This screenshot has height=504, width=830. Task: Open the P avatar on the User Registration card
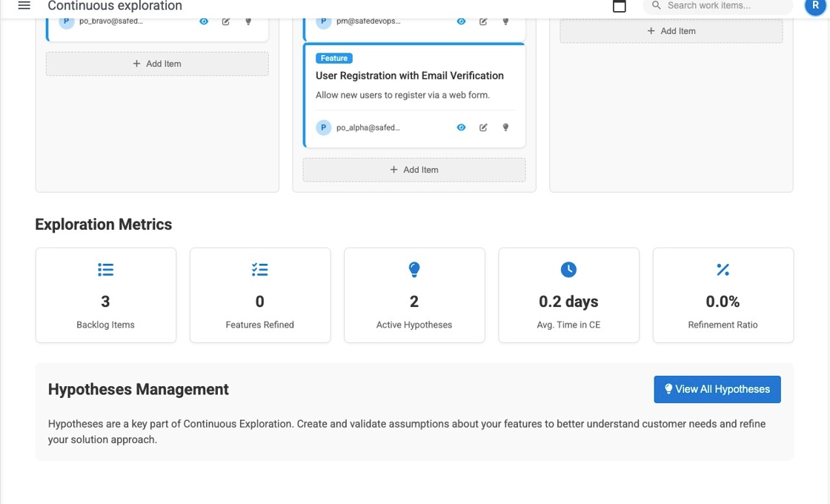pyautogui.click(x=324, y=127)
